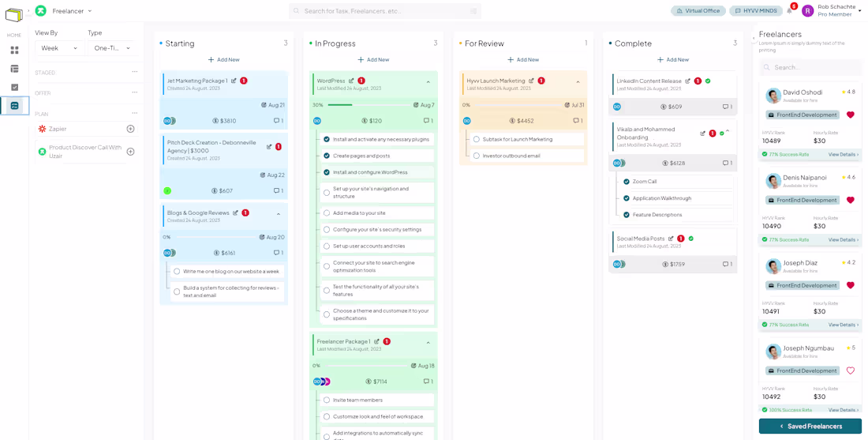Open comments on Social Media Posts card
This screenshot has height=440, width=868.
[x=728, y=265]
